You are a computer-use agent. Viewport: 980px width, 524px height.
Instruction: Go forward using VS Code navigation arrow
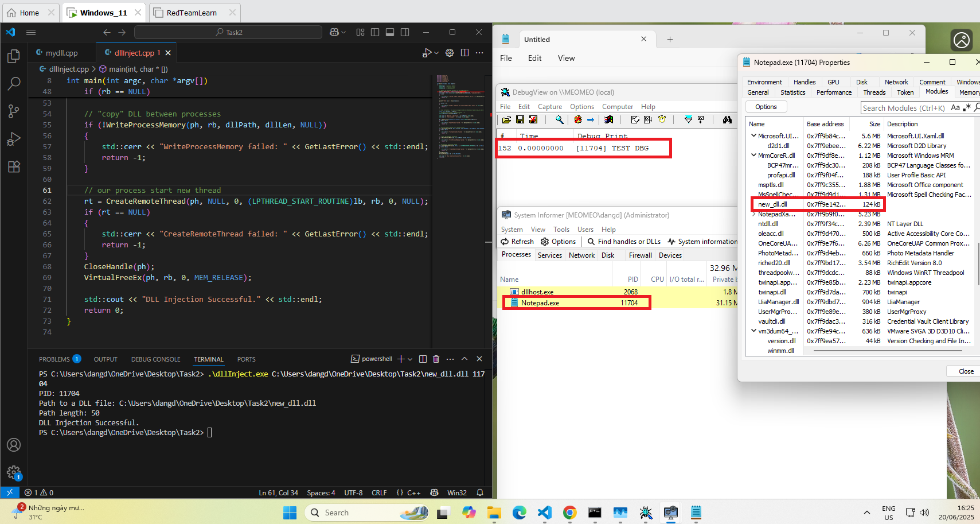click(122, 32)
